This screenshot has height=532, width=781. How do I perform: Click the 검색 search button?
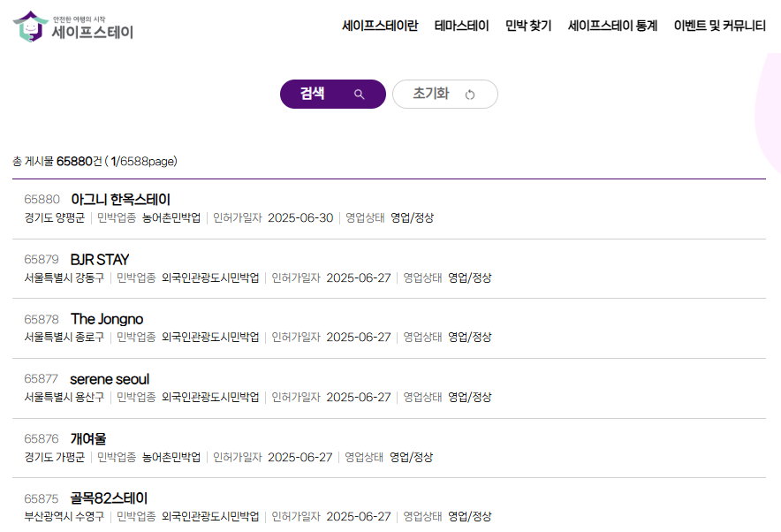click(333, 95)
